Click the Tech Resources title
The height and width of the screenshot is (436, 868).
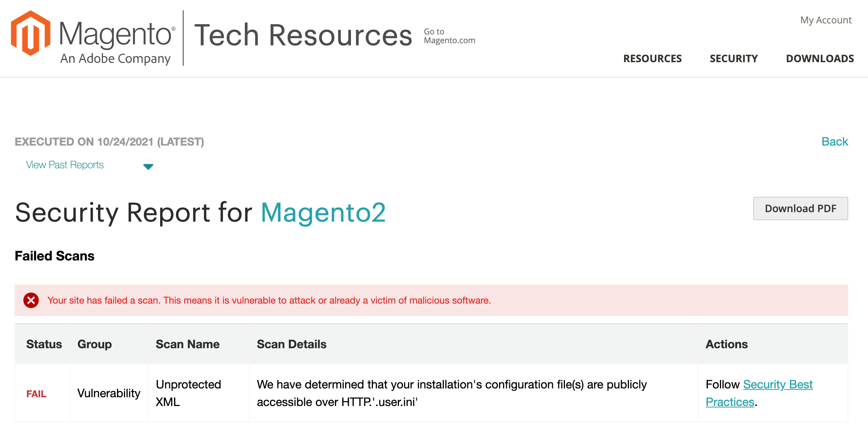[x=303, y=35]
